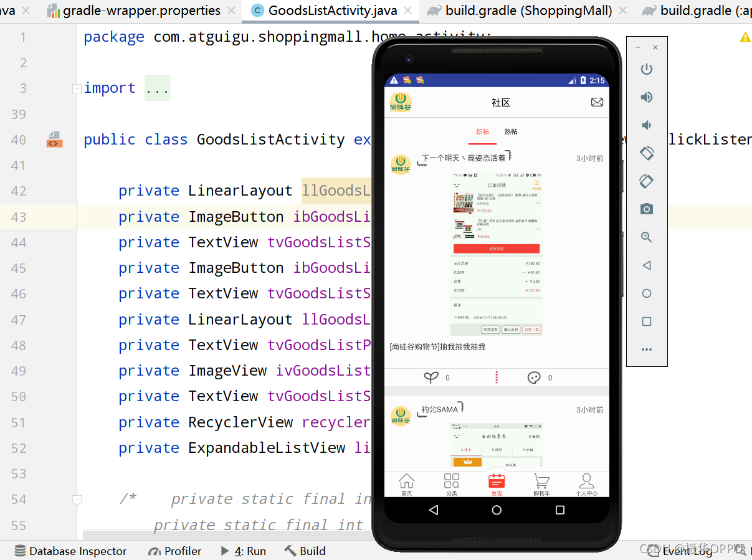Raise emulator volume with volume up icon
Screen dimensions: 752x560
(x=647, y=97)
